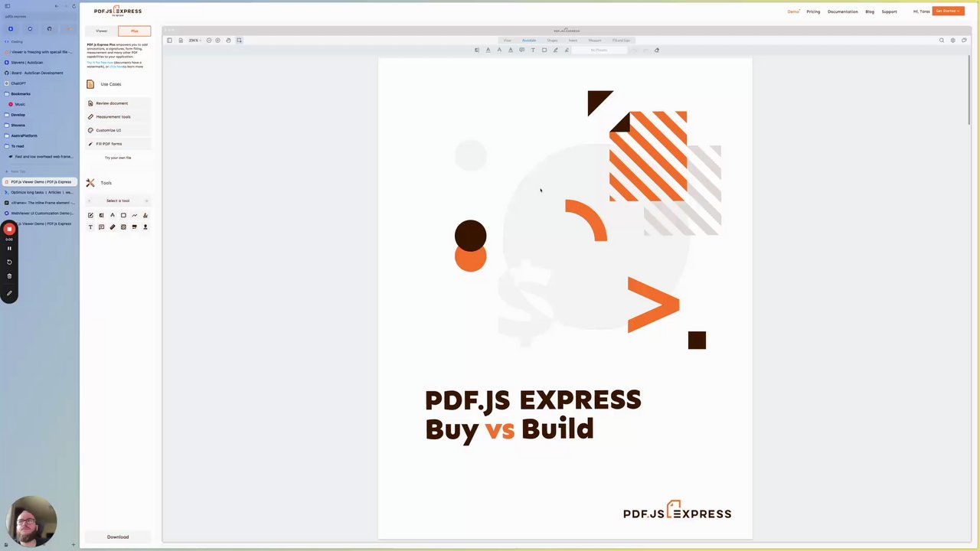Open the recording pen draw tool
The image size is (980, 551).
click(x=9, y=293)
